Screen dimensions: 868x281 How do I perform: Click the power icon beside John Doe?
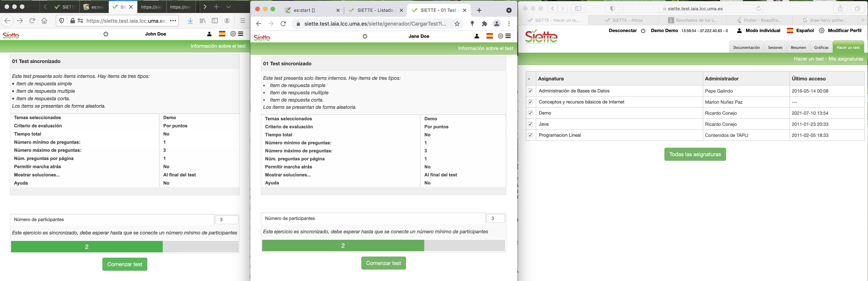tap(106, 34)
